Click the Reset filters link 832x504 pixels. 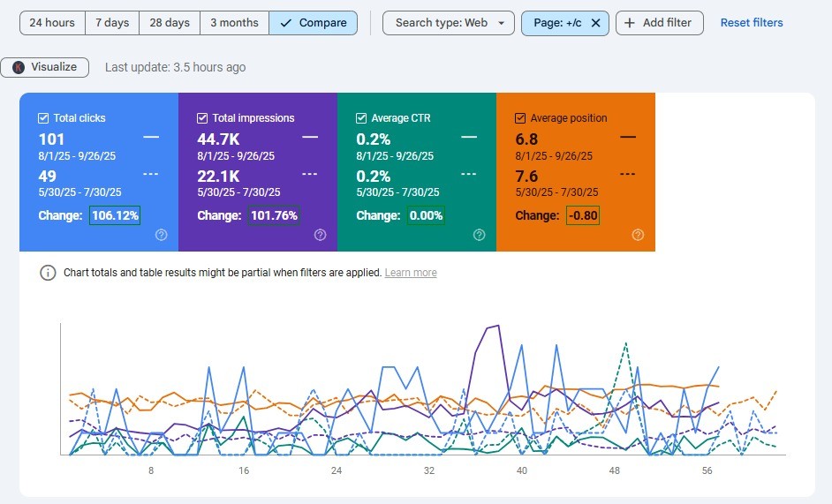coord(752,23)
